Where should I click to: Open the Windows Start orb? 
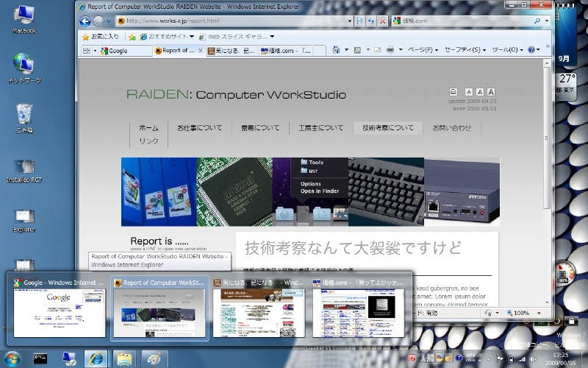click(x=12, y=359)
